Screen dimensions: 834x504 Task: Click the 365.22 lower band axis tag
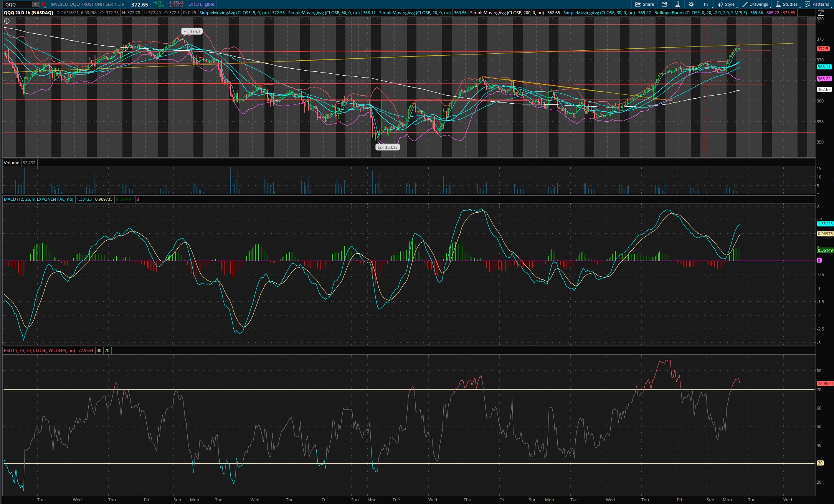point(824,79)
